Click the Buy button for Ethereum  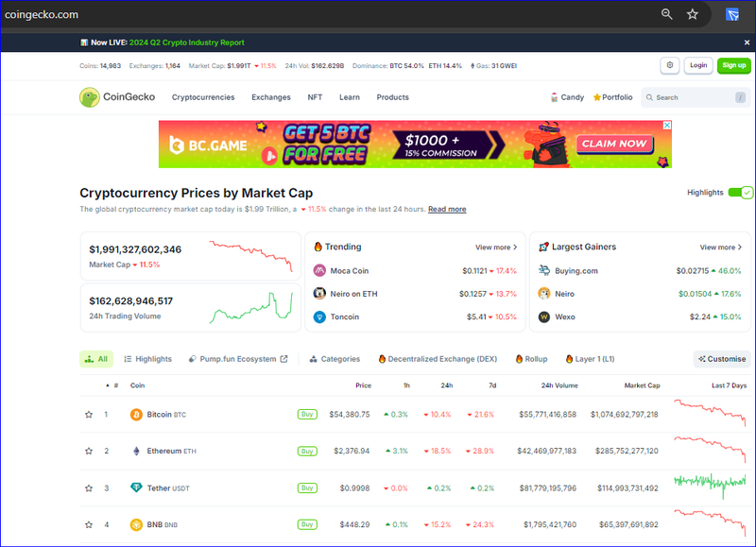(x=307, y=451)
